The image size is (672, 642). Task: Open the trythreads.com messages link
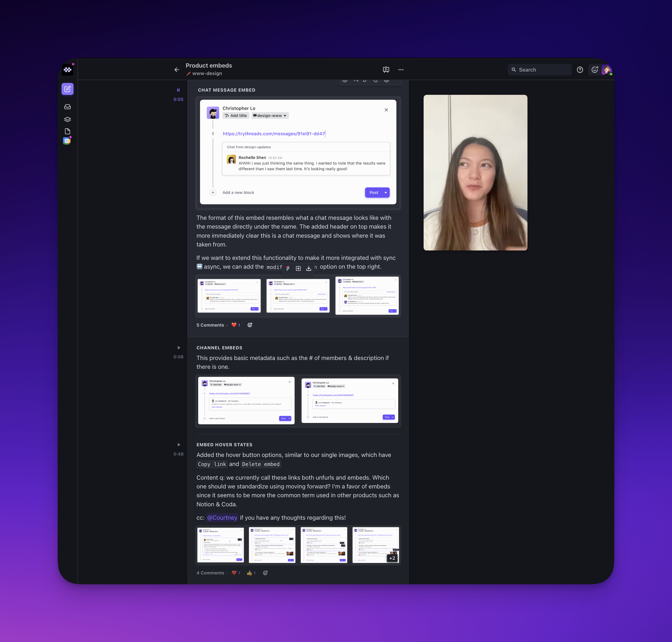tap(274, 134)
